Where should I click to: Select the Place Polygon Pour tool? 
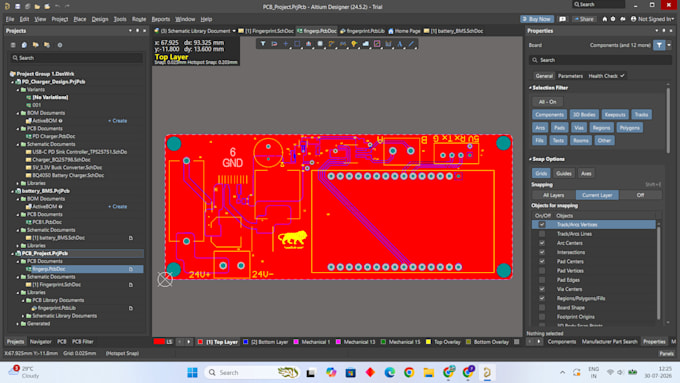pyautogui.click(x=366, y=43)
